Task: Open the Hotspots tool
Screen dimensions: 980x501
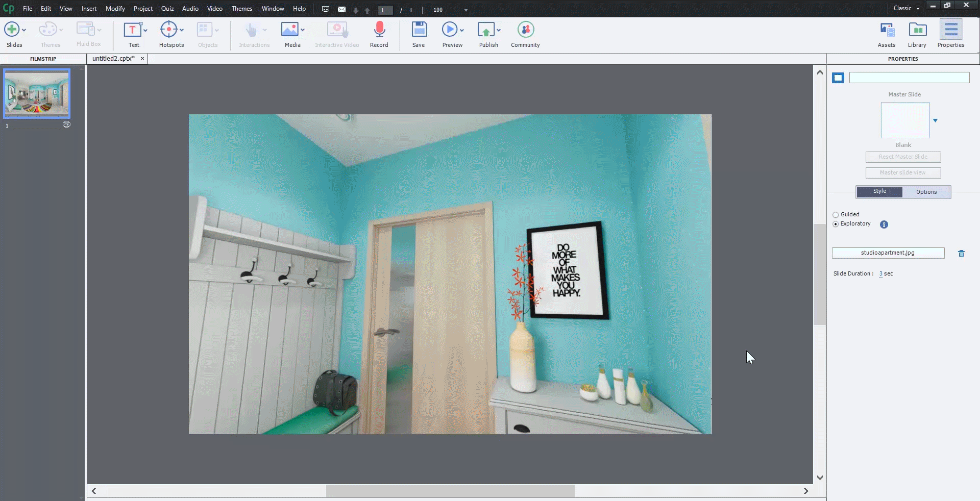Action: tap(169, 30)
